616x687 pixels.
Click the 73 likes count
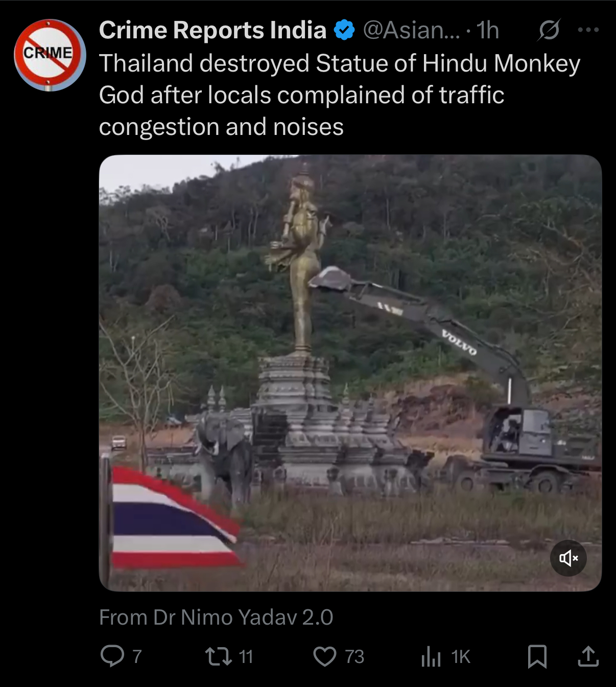click(354, 657)
